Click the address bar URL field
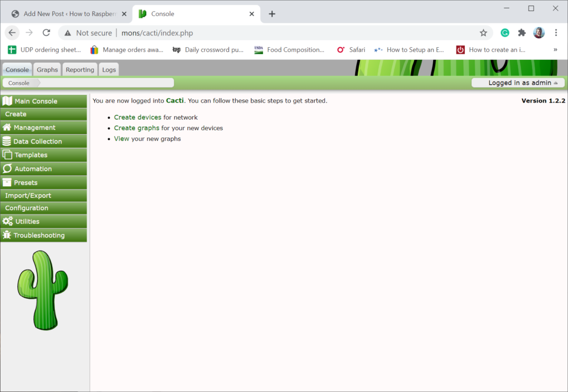This screenshot has height=392, width=568. pos(275,33)
